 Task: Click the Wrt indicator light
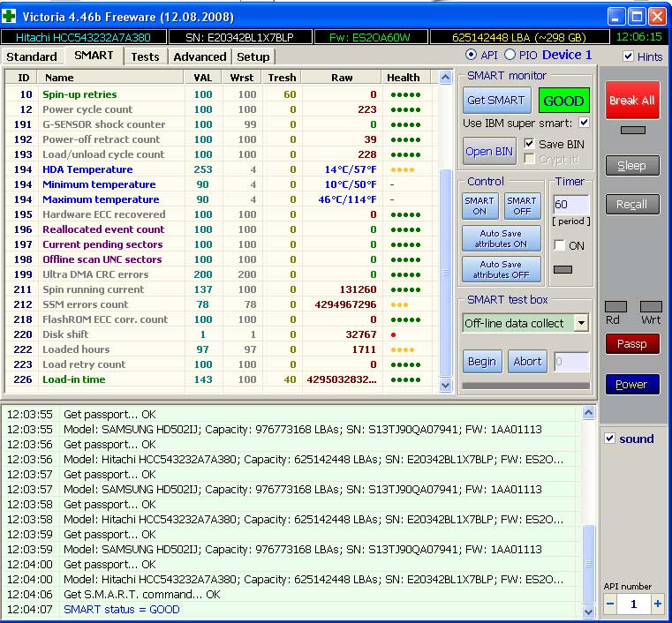651,306
